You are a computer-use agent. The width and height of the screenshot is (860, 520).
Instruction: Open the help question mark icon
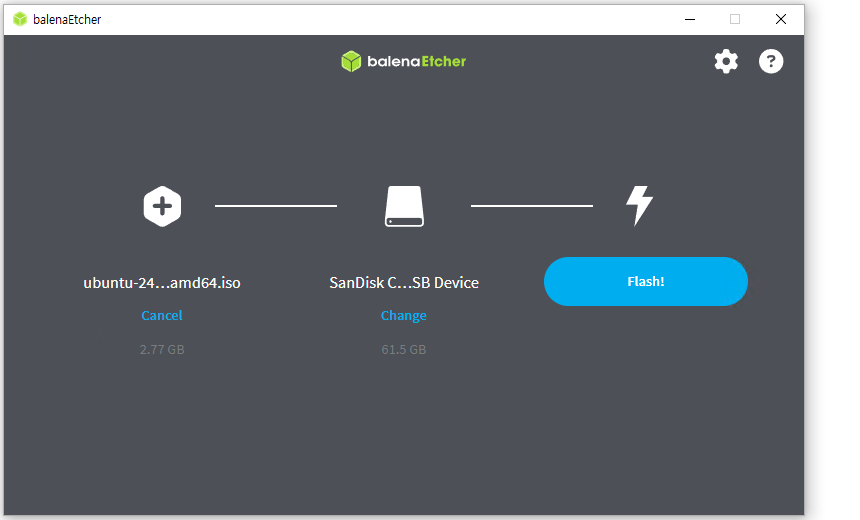pyautogui.click(x=771, y=61)
